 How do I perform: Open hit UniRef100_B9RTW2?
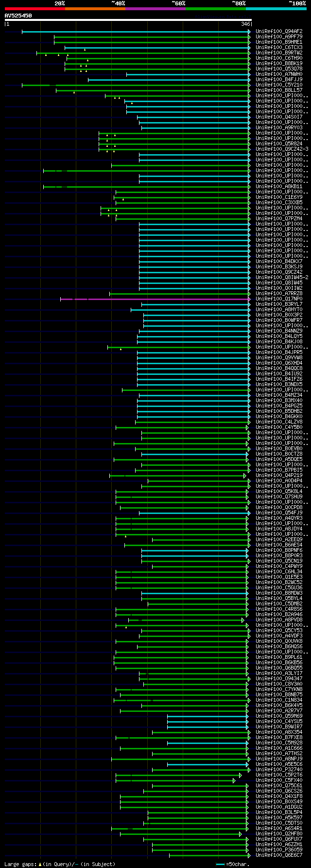click(279, 53)
